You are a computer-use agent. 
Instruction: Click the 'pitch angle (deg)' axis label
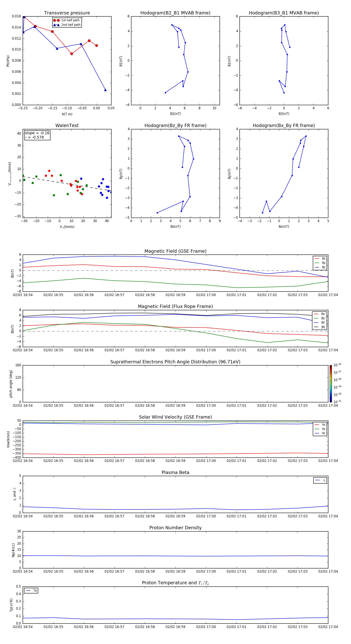point(11,384)
